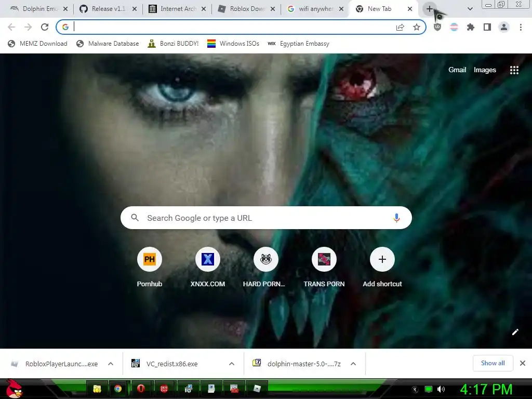The height and width of the screenshot is (399, 532).
Task: Bookmark this tab with the star icon
Action: (x=417, y=27)
